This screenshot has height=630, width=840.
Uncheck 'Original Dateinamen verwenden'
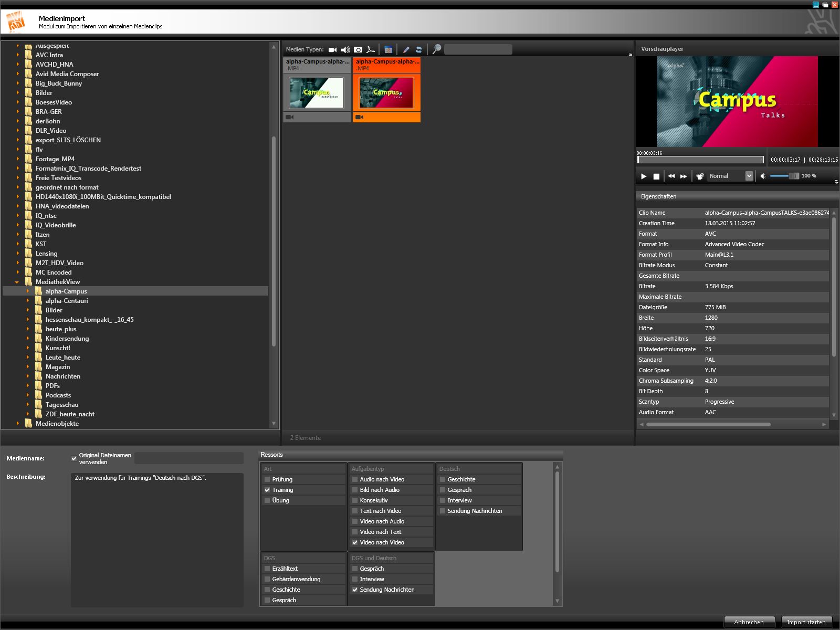click(74, 458)
